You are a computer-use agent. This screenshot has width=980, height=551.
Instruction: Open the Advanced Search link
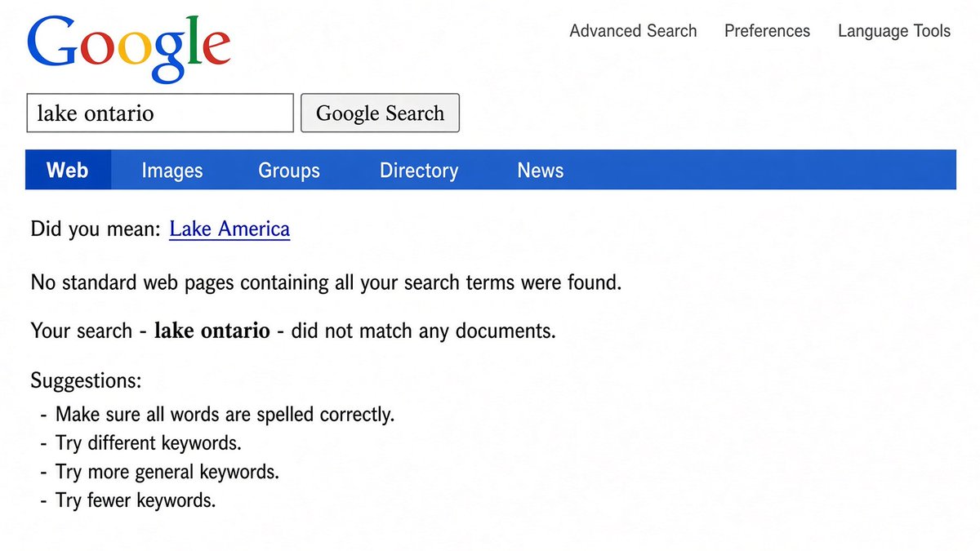pos(633,31)
